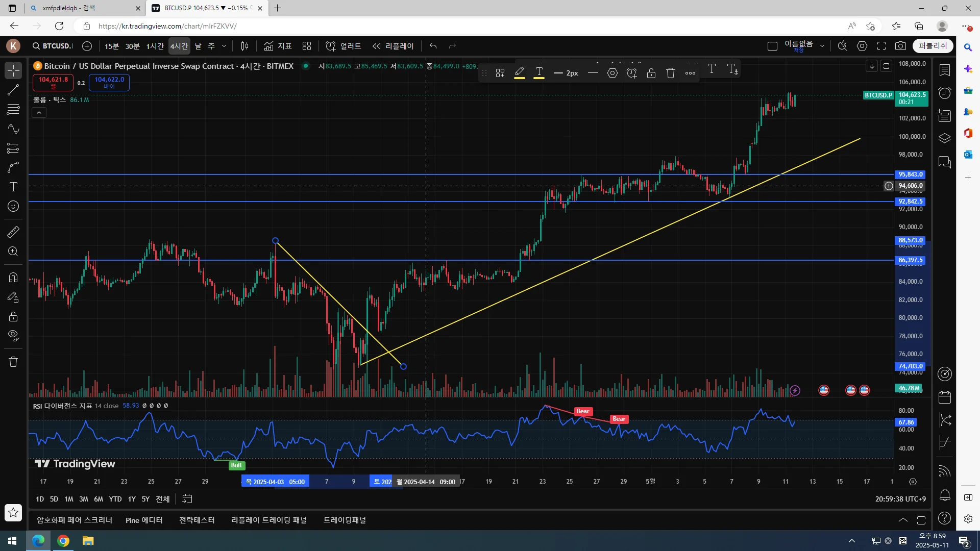
Task: Take a chart snapshot with camera icon
Action: 901,46
